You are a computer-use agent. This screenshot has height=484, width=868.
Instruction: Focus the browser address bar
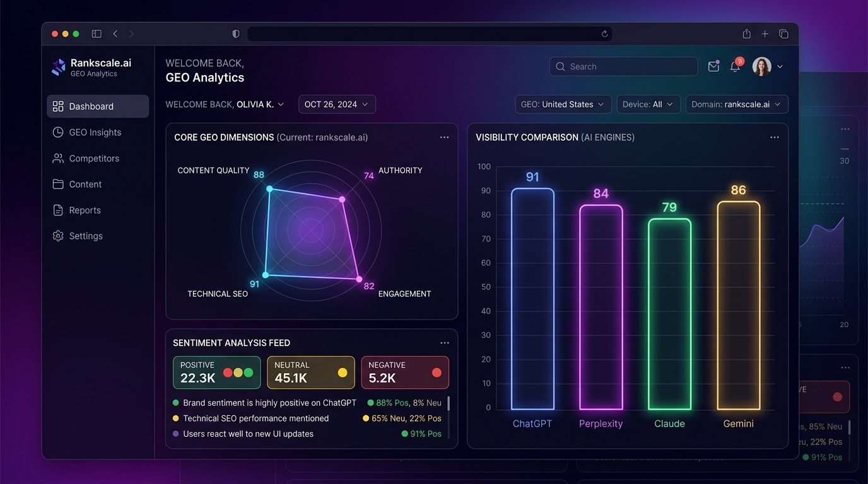point(430,34)
